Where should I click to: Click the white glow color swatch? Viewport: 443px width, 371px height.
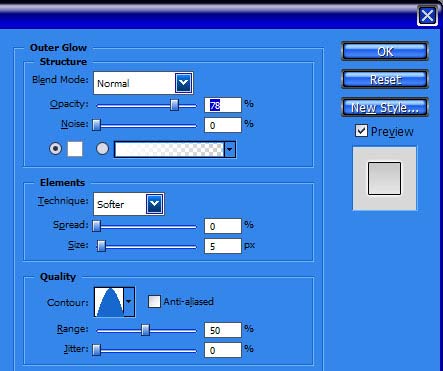point(75,149)
